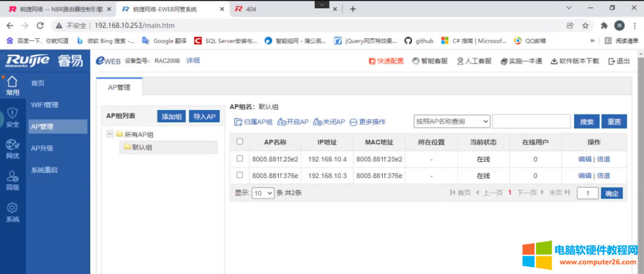
Task: Click the 添加组 button
Action: coord(172,117)
